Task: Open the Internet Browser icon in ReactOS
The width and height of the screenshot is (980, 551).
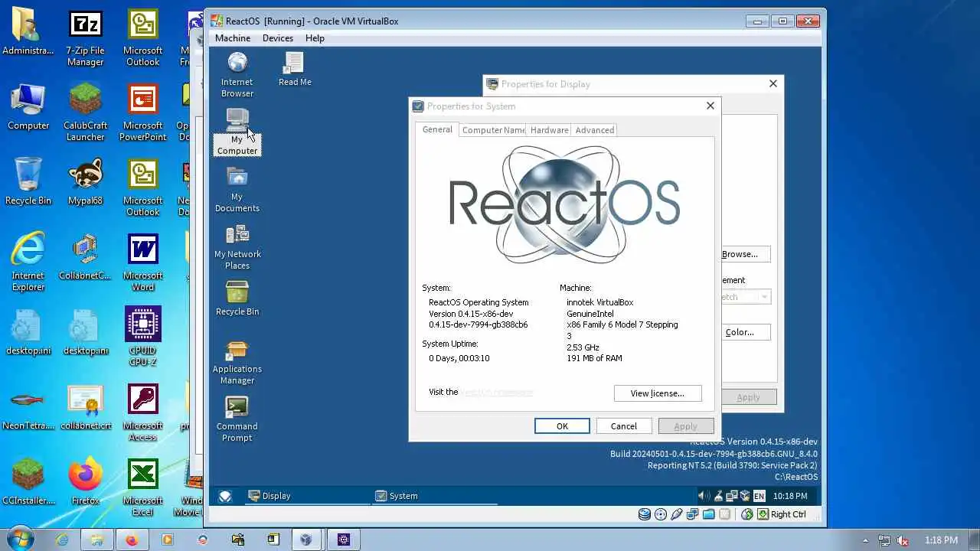Action: point(237,74)
